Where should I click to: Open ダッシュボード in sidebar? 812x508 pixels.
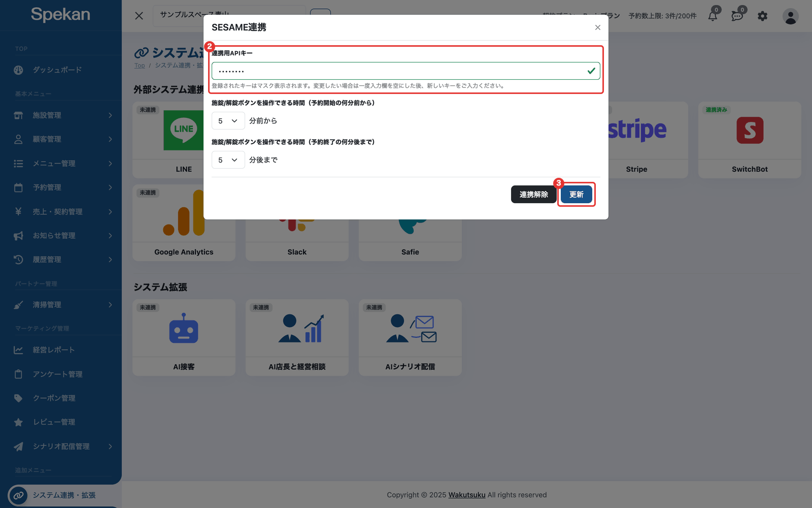[x=61, y=70]
